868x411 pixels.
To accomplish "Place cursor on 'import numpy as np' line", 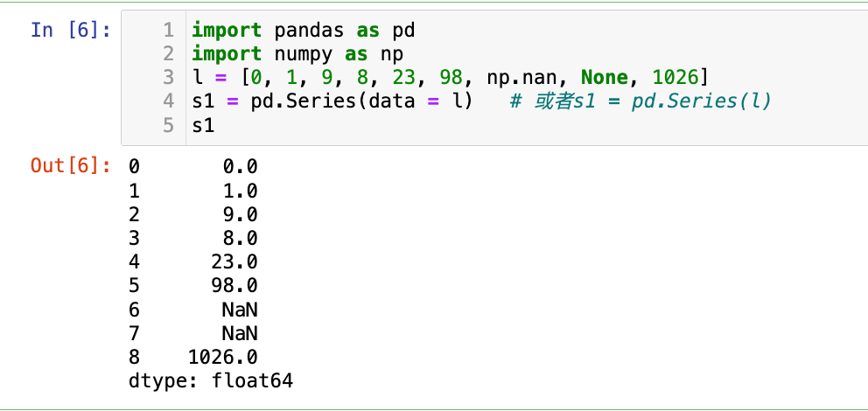I will coord(297,53).
